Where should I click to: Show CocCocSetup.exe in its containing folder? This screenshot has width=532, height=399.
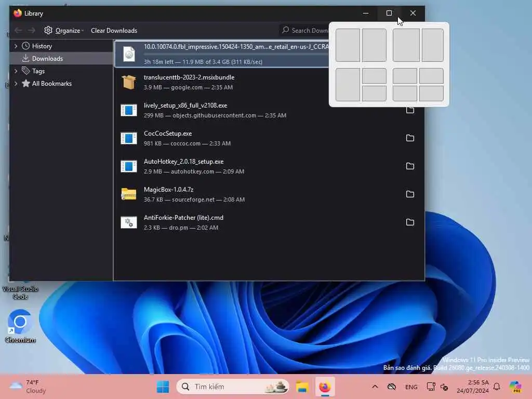click(410, 138)
